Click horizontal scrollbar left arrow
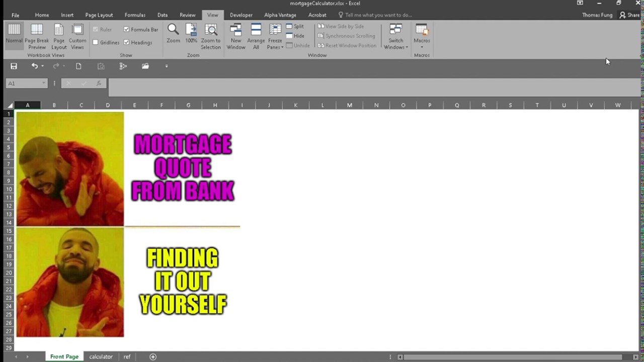The height and width of the screenshot is (362, 644). (400, 357)
